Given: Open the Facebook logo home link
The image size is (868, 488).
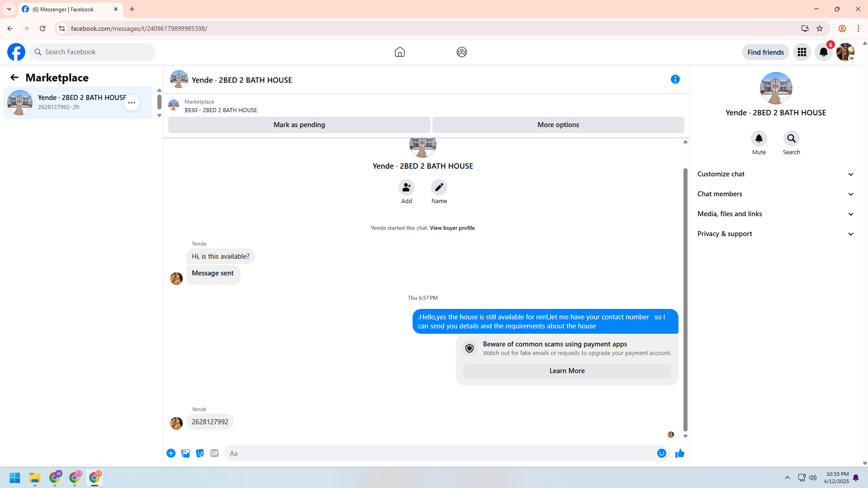Looking at the screenshot, I should coord(16,52).
